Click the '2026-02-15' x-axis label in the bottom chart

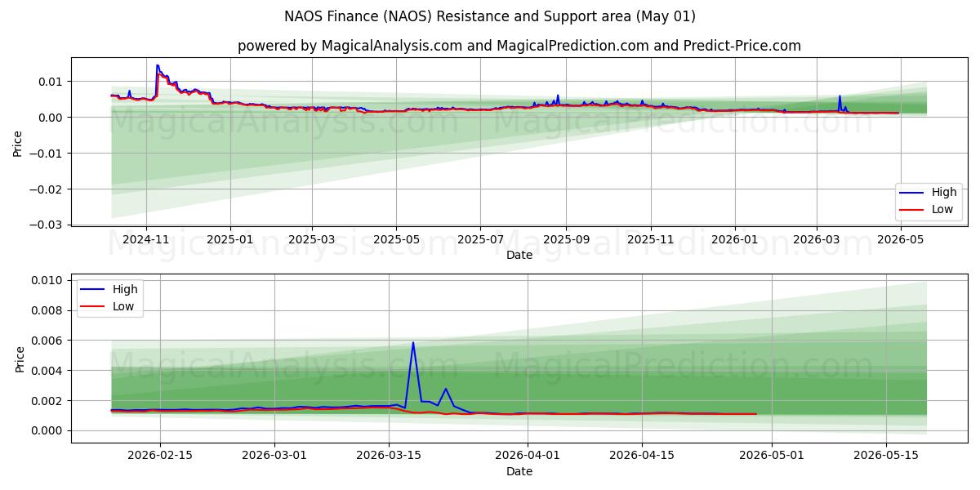[160, 457]
